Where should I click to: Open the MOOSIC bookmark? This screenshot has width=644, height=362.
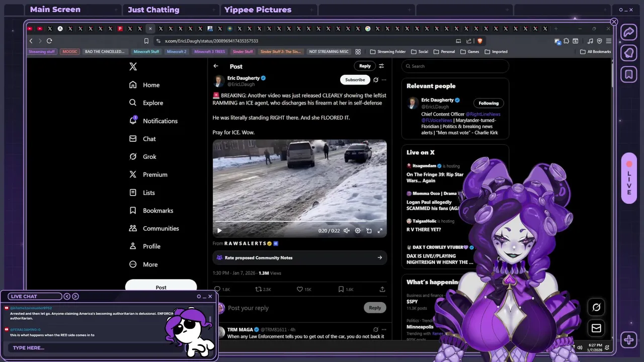coord(70,51)
